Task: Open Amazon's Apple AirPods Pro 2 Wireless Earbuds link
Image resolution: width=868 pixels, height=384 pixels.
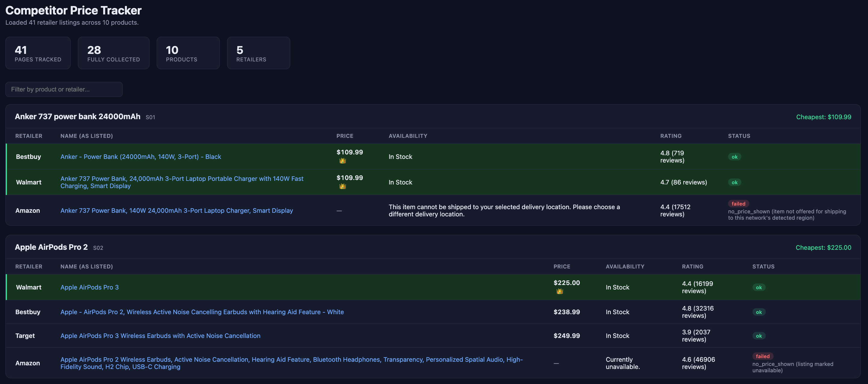Action: tap(291, 363)
